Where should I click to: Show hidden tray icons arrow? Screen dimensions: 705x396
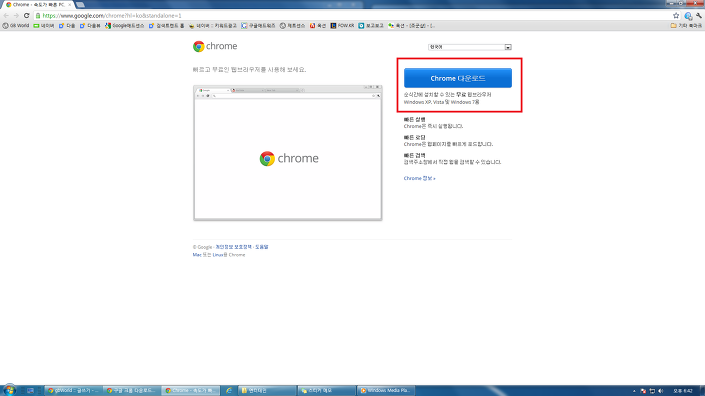click(634, 391)
